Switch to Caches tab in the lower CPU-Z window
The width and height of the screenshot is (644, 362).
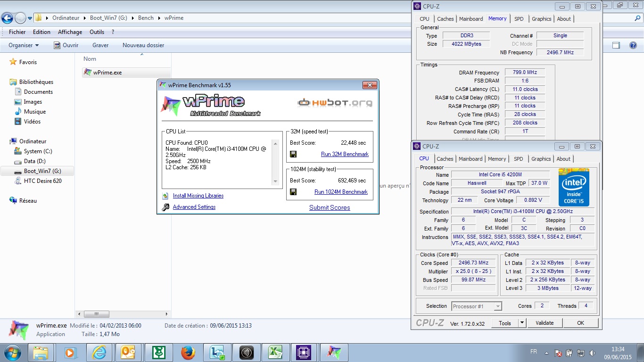[445, 159]
